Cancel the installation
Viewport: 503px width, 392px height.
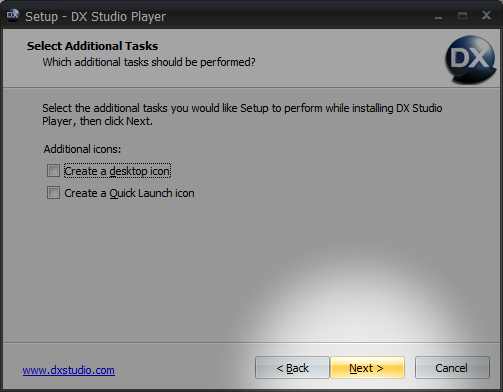click(452, 368)
